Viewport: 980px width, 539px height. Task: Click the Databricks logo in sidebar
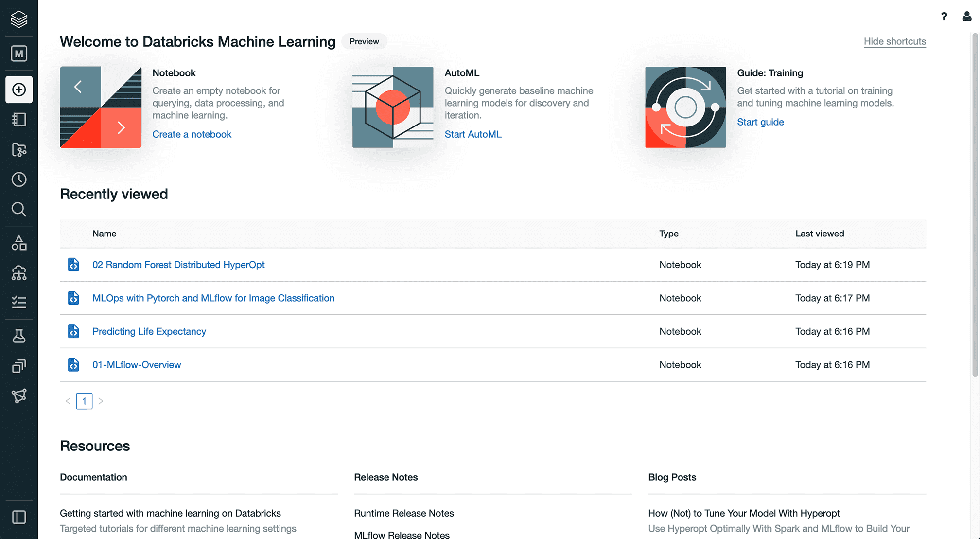19,19
